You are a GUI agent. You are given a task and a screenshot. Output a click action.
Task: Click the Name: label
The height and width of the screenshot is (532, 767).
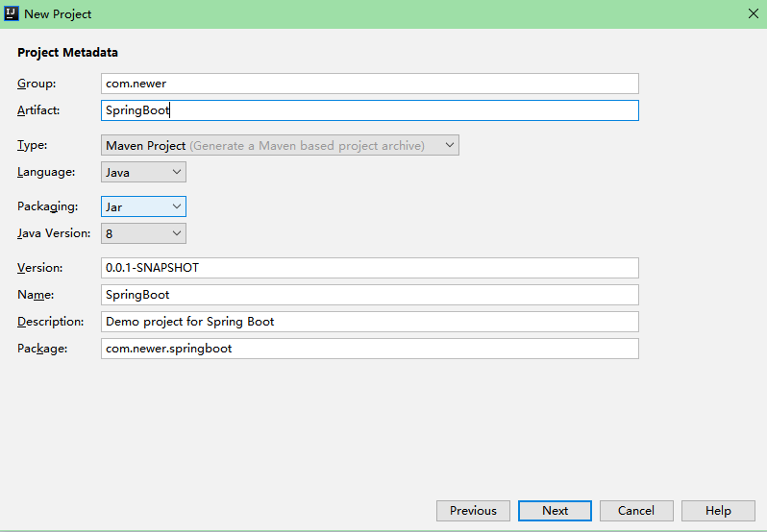36,295
